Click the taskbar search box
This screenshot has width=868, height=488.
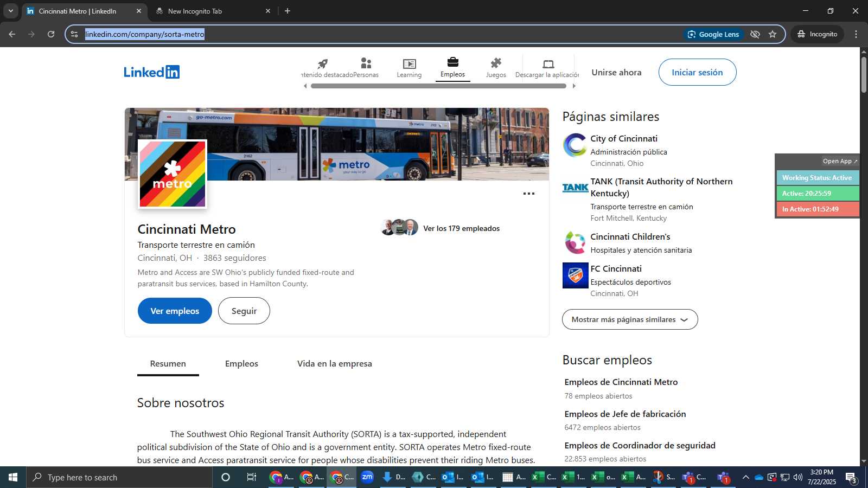[x=119, y=477]
